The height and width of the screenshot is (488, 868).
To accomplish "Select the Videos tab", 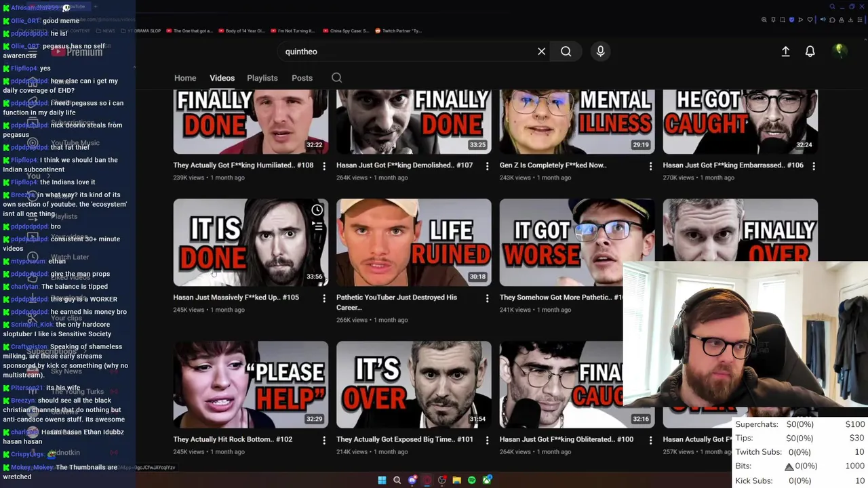I will pos(222,78).
